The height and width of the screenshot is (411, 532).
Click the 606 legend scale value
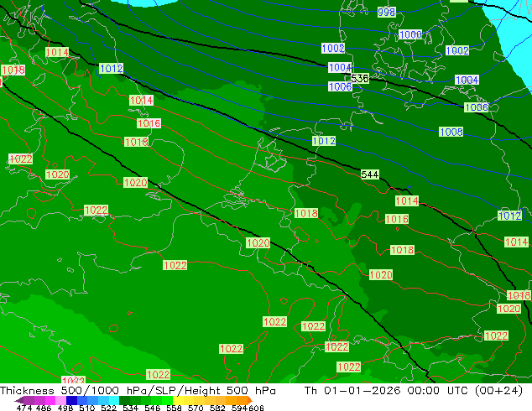(x=256, y=408)
